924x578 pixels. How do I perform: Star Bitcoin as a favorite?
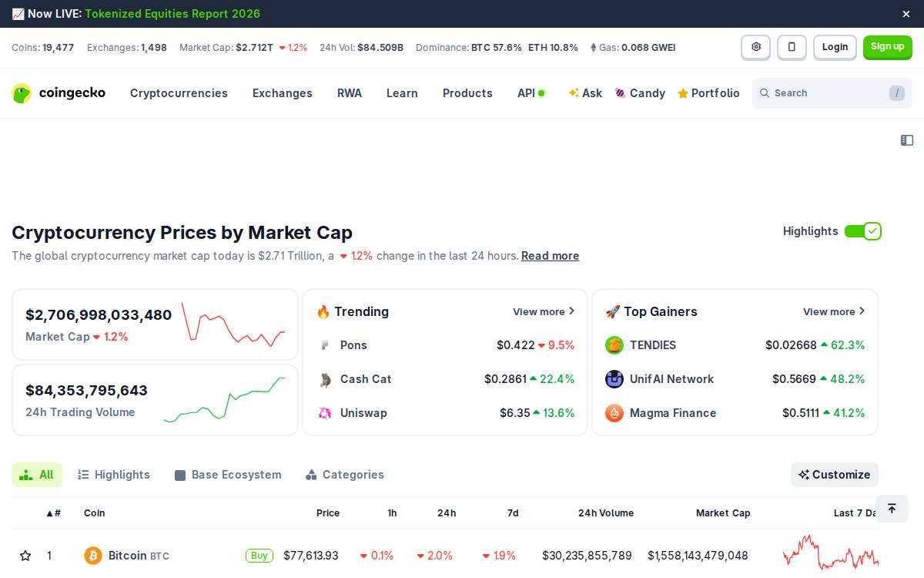point(25,556)
